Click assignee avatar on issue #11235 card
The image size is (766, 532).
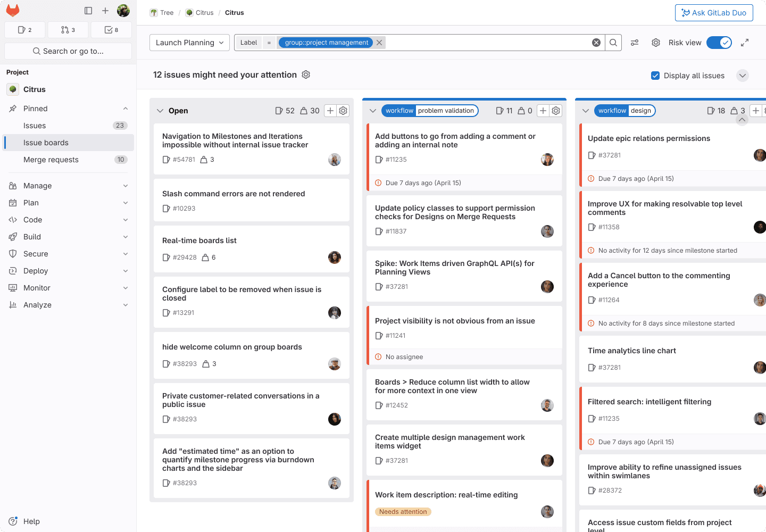point(547,160)
